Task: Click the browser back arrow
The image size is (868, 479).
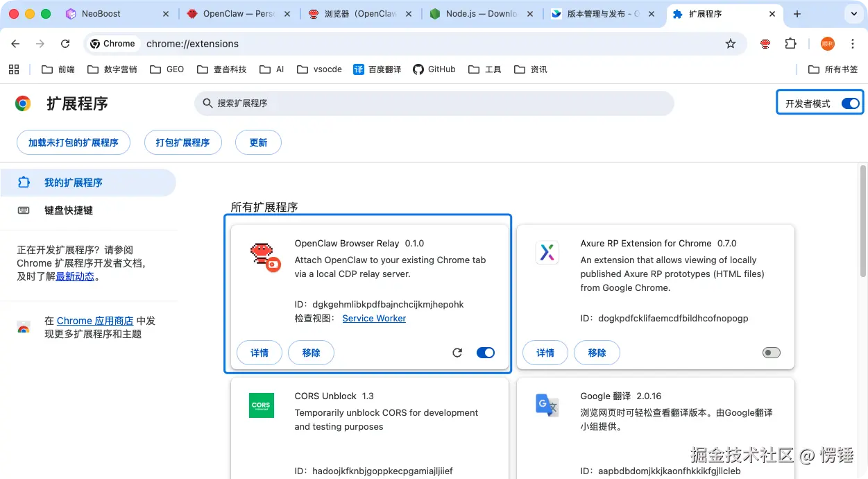Action: [15, 44]
